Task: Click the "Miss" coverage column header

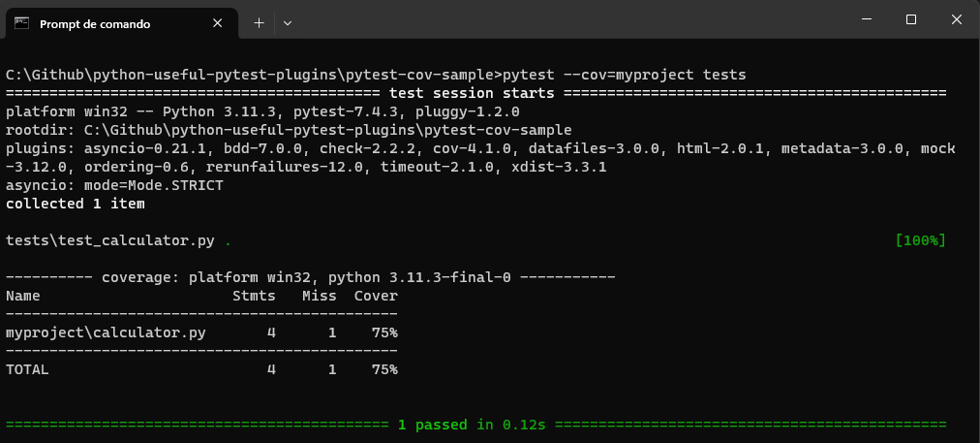Action: (320, 296)
